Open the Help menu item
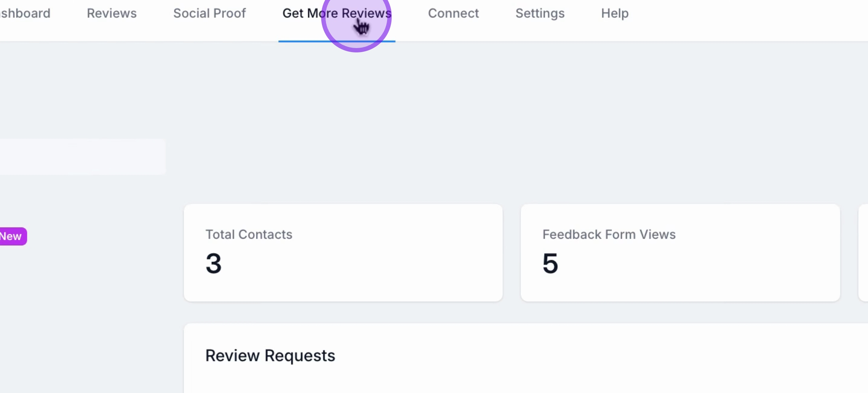Image resolution: width=868 pixels, height=393 pixels. [615, 13]
